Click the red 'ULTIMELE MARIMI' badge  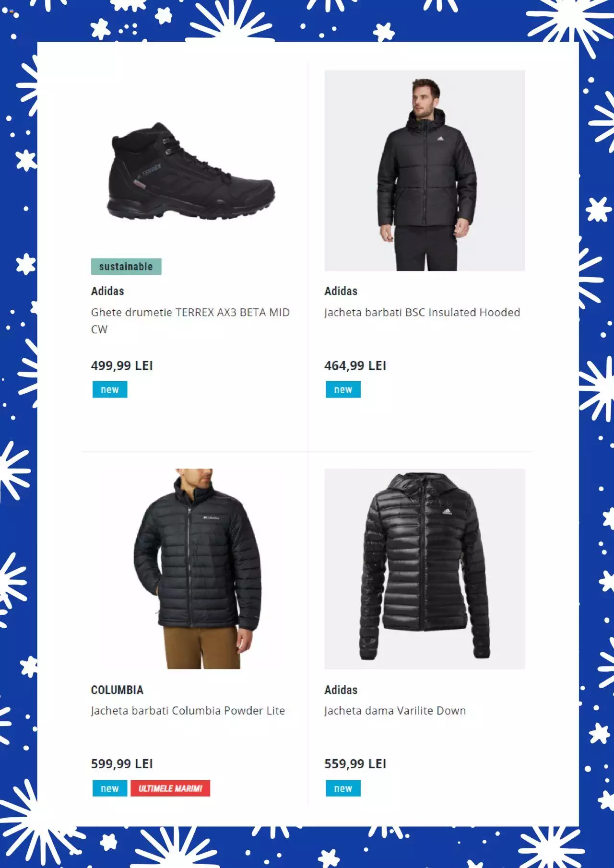(x=170, y=788)
